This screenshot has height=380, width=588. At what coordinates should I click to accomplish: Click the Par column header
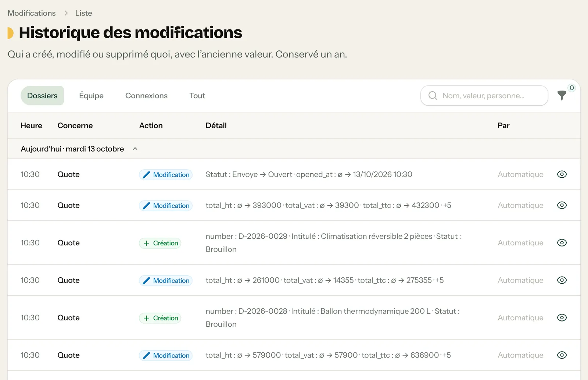click(503, 125)
